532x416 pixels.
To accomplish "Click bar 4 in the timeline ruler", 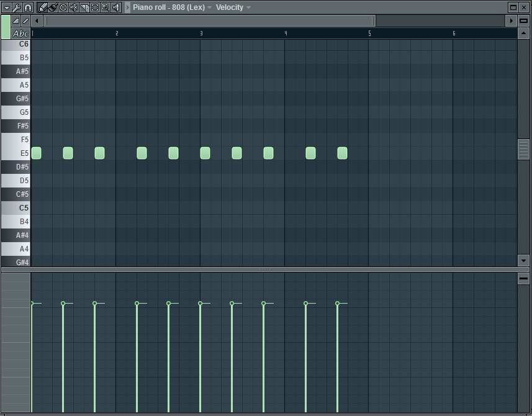I will coord(286,34).
